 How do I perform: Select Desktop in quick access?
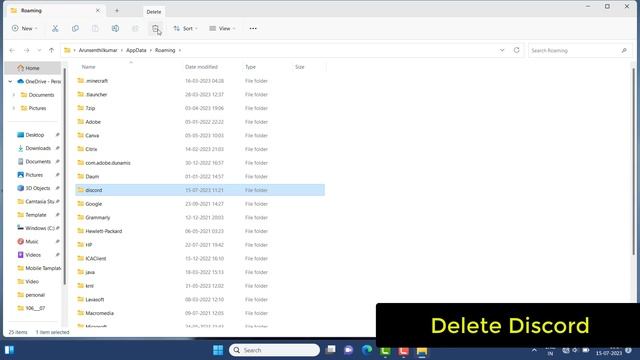(x=35, y=135)
